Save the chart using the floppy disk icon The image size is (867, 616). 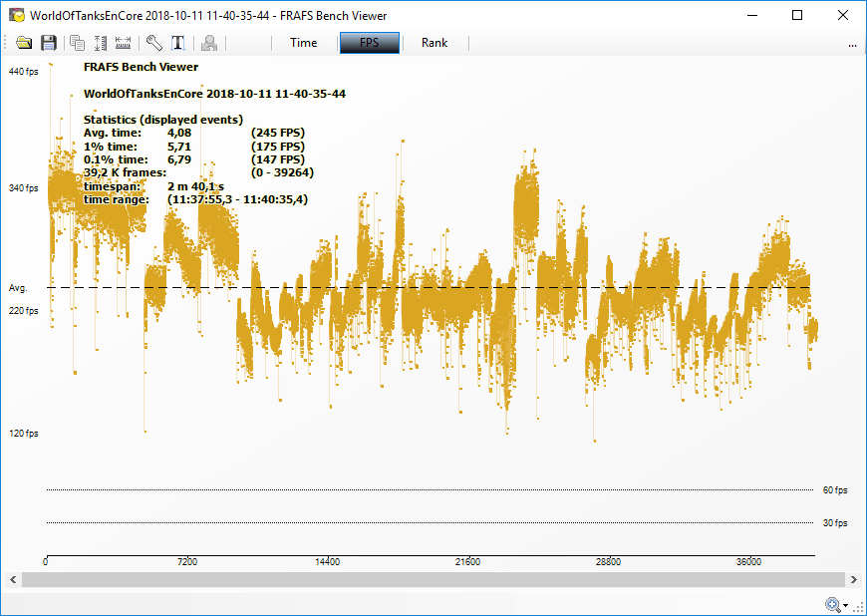[x=48, y=43]
